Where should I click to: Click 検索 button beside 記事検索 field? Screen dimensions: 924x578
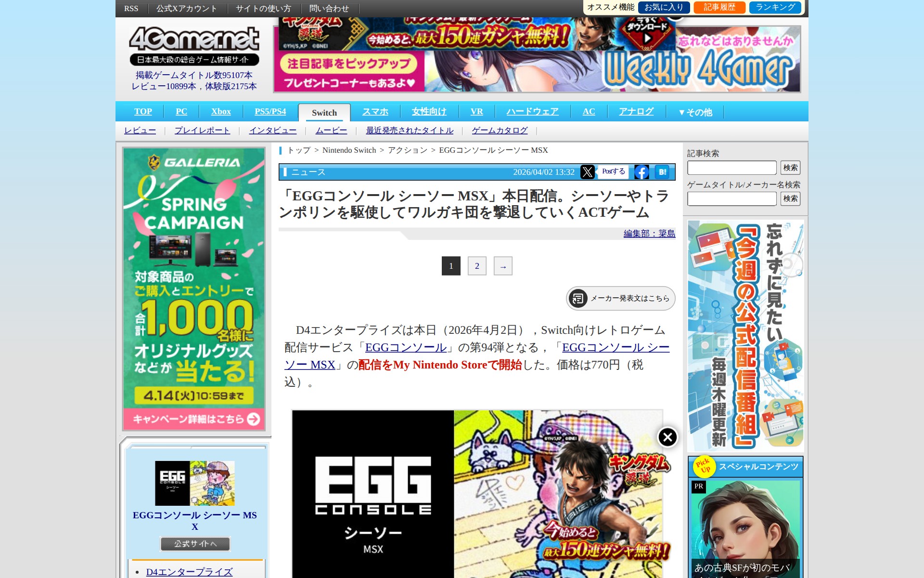coord(791,168)
